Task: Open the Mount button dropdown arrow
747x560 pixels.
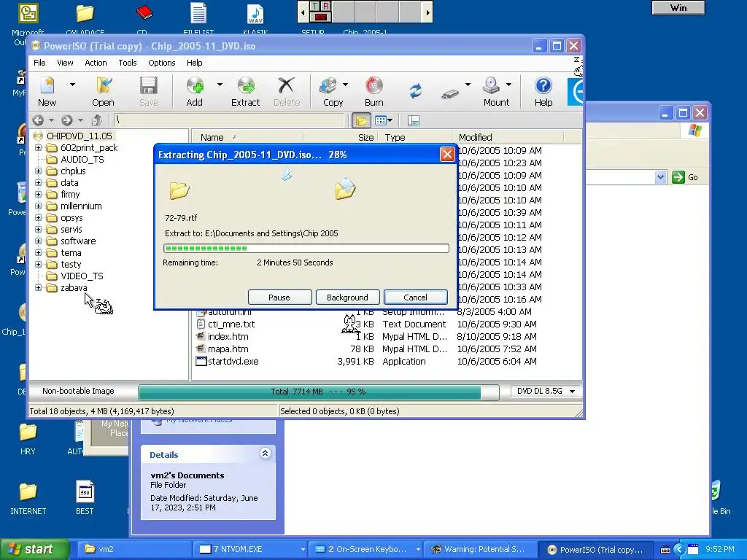Action: 508,85
